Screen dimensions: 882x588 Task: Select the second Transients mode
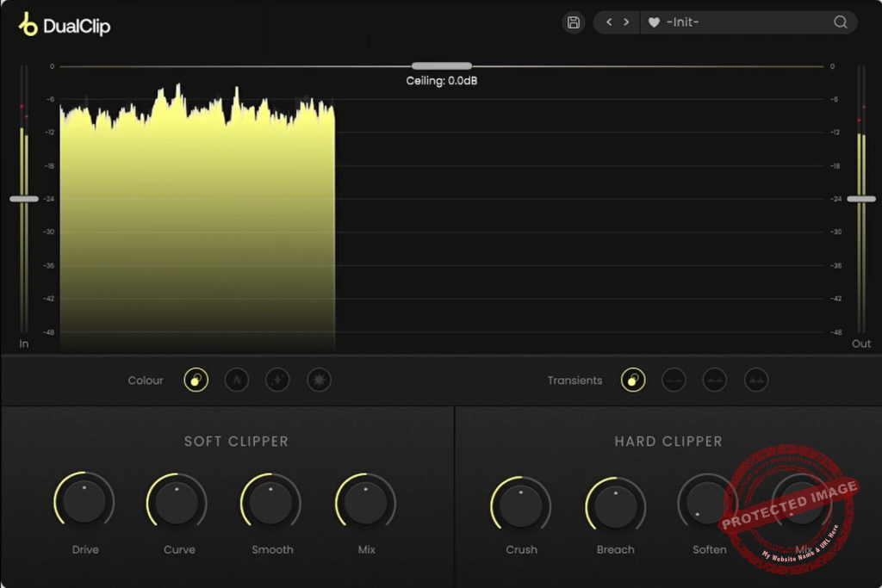tap(674, 380)
